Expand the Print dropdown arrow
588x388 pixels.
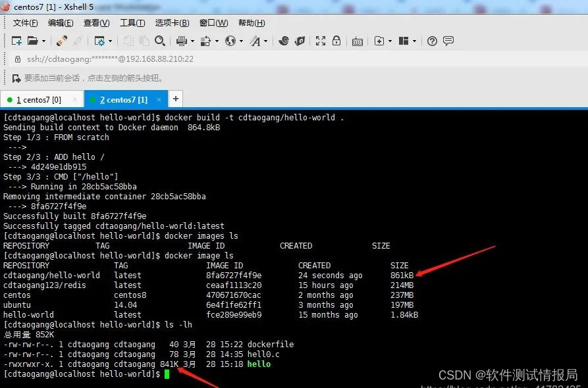coord(192,41)
